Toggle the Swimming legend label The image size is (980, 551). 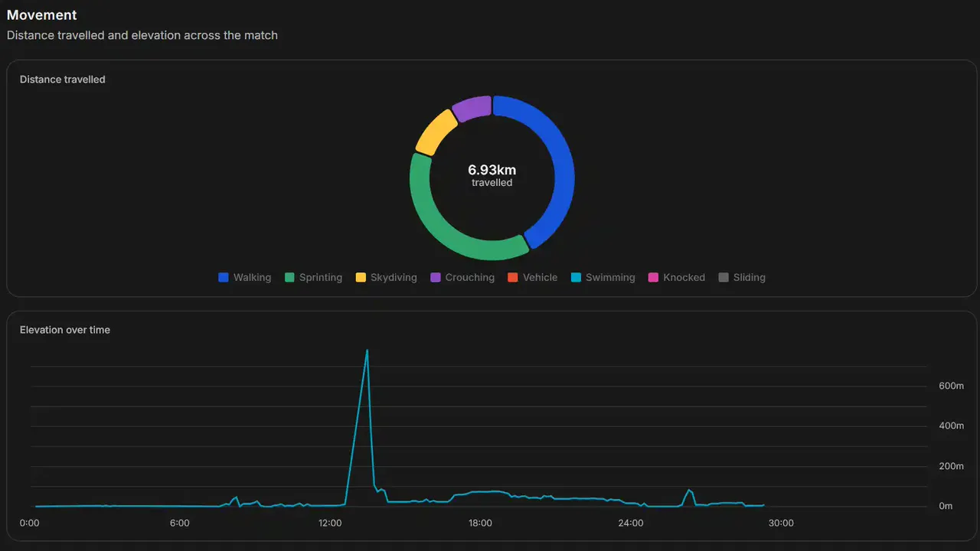click(x=610, y=278)
